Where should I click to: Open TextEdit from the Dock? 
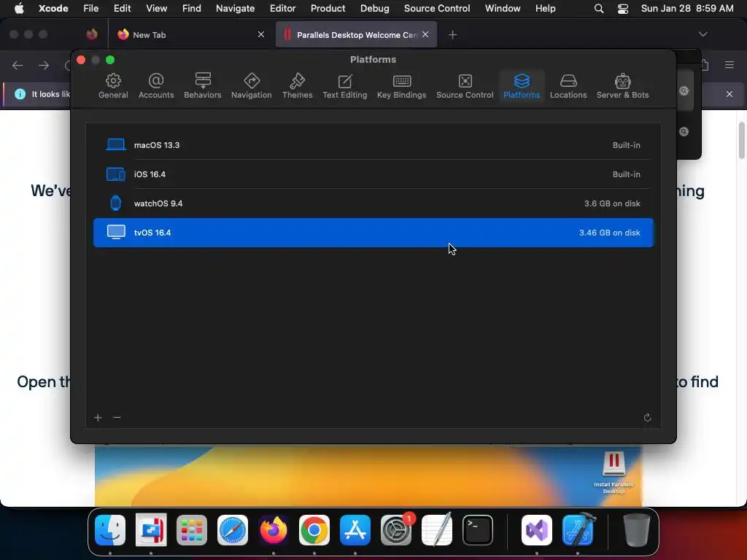pyautogui.click(x=437, y=529)
